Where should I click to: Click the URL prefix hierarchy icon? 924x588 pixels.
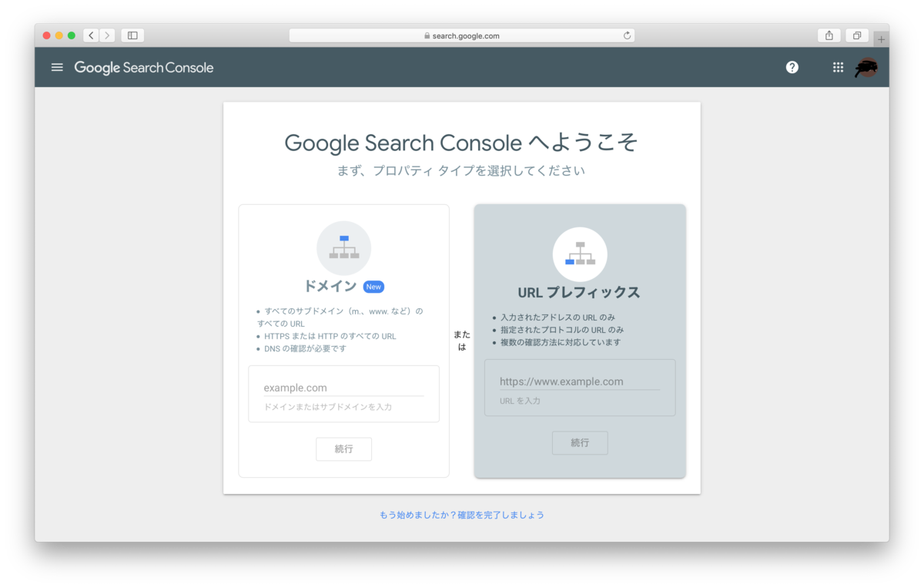click(x=580, y=254)
